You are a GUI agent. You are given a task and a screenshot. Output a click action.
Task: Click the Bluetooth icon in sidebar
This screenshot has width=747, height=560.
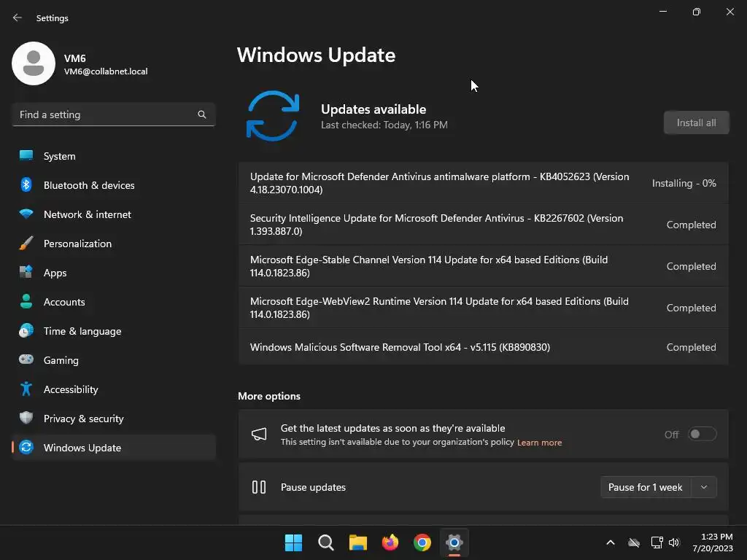pos(26,184)
